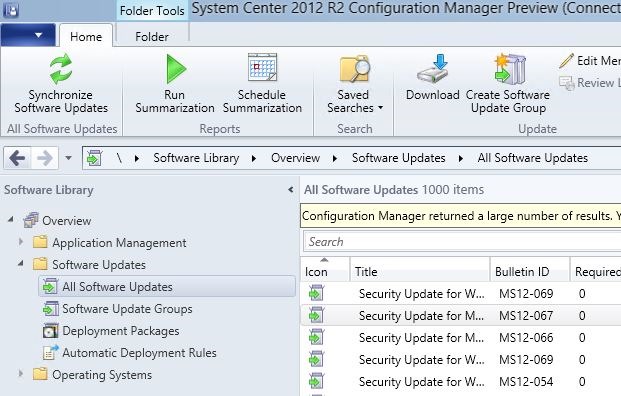Expand the Application Management node
Viewport: 621px width, 396px height.
[x=21, y=241]
